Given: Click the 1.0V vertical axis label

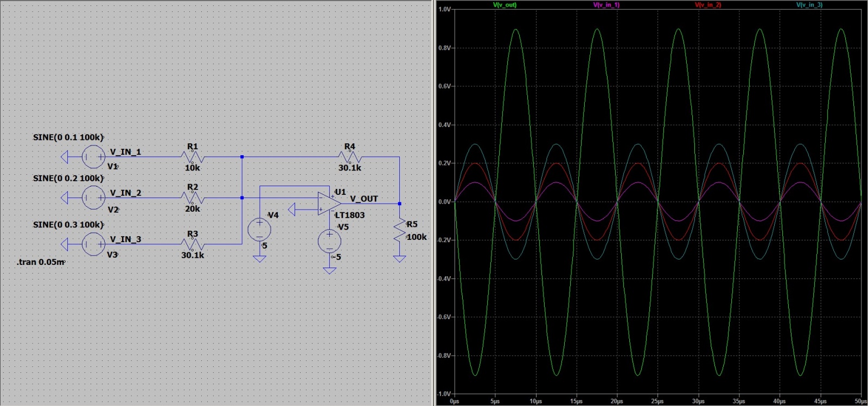Looking at the screenshot, I should click(444, 9).
